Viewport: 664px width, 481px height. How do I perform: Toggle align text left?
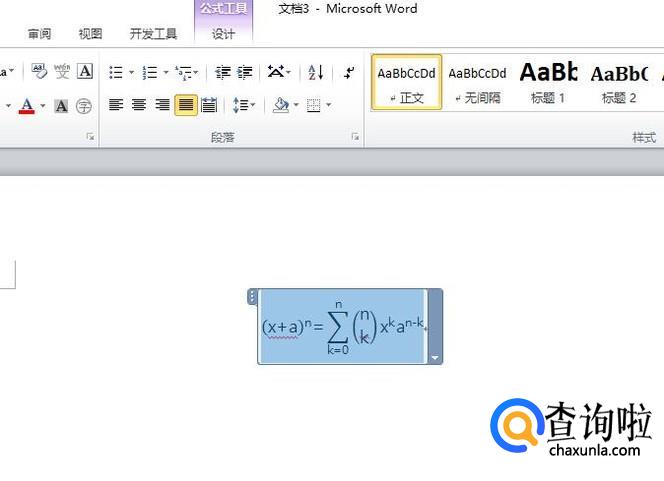coord(116,105)
